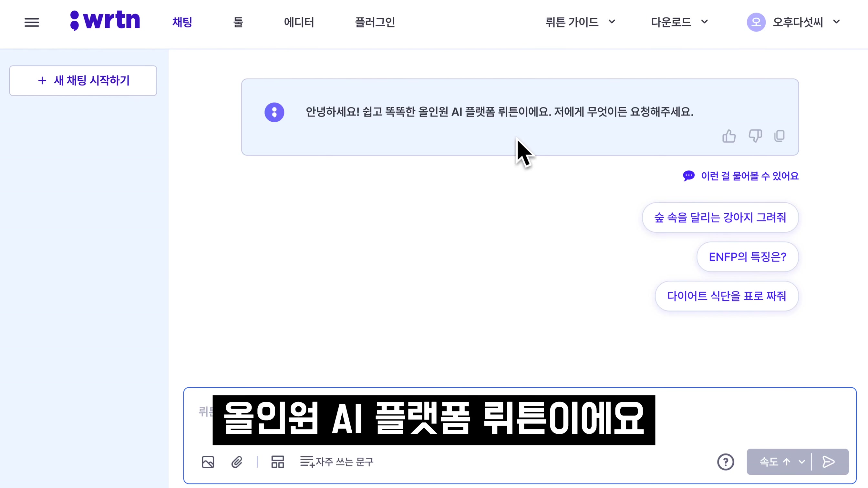Image resolution: width=868 pixels, height=488 pixels.
Task: Click the 이런 걸 물어볼 수 있어요 label
Action: point(750,176)
